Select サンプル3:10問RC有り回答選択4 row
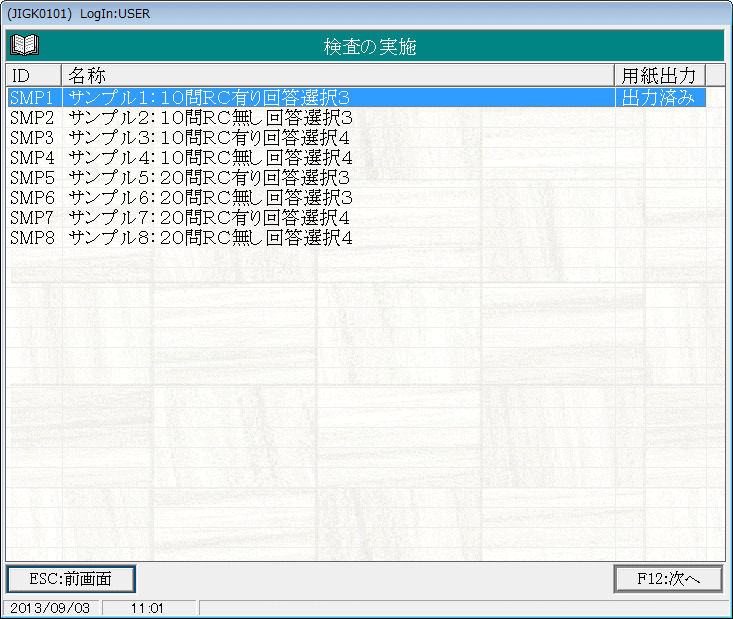Image resolution: width=733 pixels, height=619 pixels. point(357,138)
